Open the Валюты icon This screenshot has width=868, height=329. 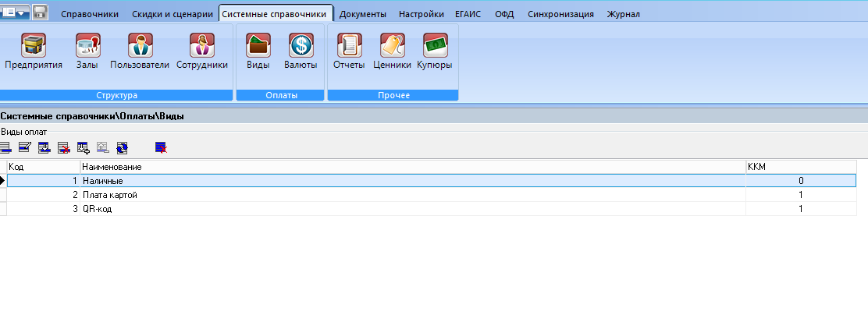301,44
